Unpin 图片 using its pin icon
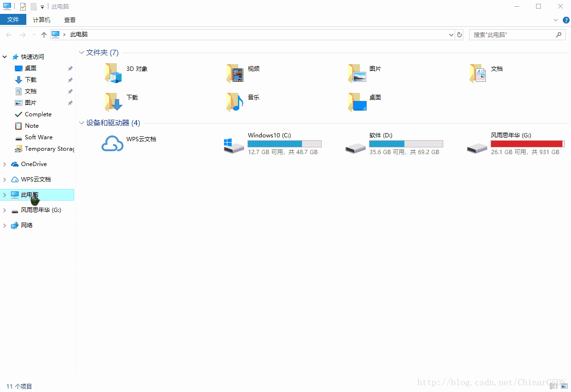 coord(70,103)
